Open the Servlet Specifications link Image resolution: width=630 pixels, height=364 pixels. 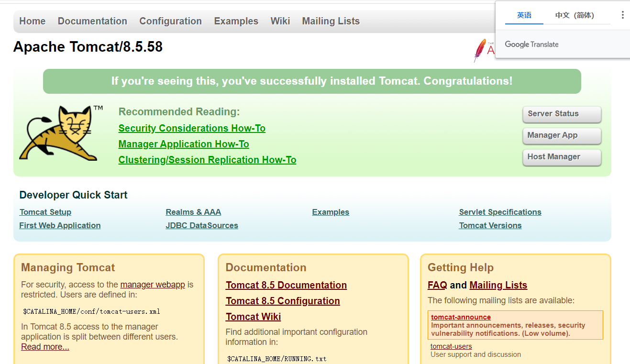500,212
